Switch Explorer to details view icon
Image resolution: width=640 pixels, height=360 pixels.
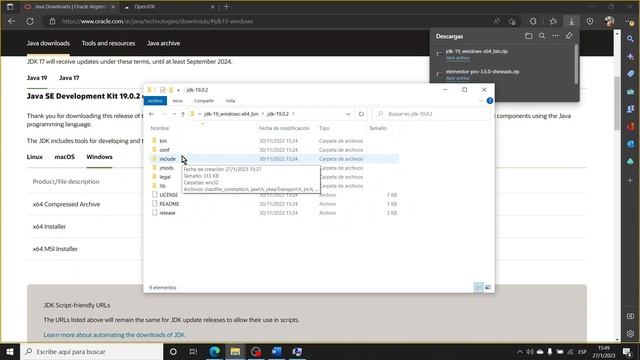click(x=479, y=287)
